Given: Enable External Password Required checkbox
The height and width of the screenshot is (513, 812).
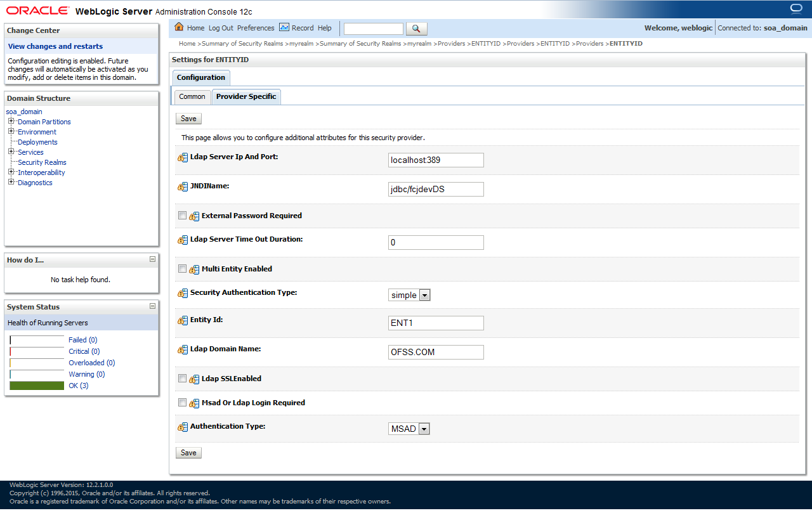Looking at the screenshot, I should pyautogui.click(x=183, y=216).
